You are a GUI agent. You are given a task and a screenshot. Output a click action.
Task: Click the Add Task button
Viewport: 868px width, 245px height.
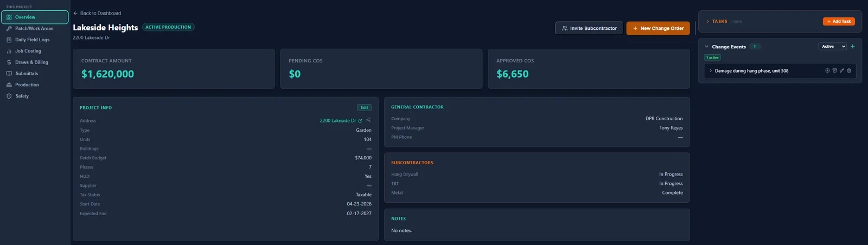(x=839, y=21)
